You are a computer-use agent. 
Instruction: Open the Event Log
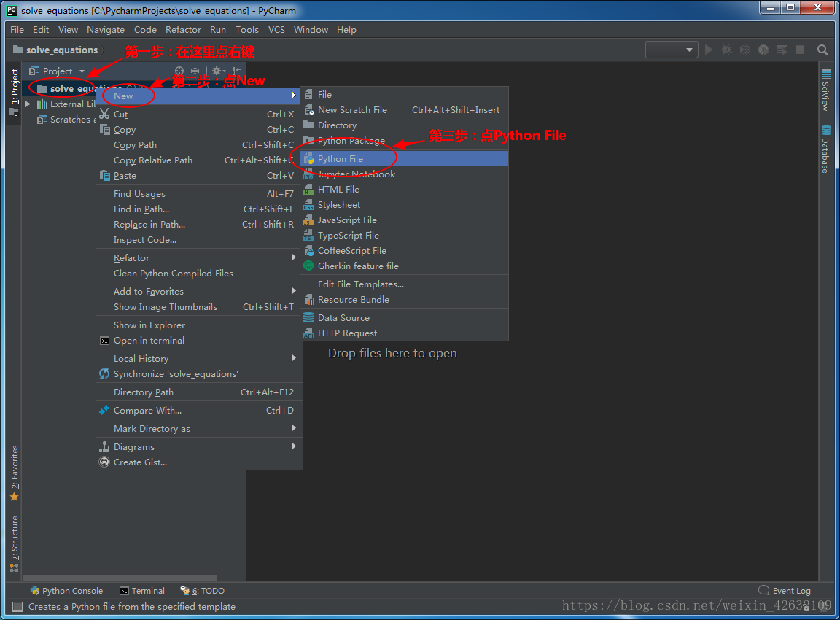pyautogui.click(x=785, y=591)
